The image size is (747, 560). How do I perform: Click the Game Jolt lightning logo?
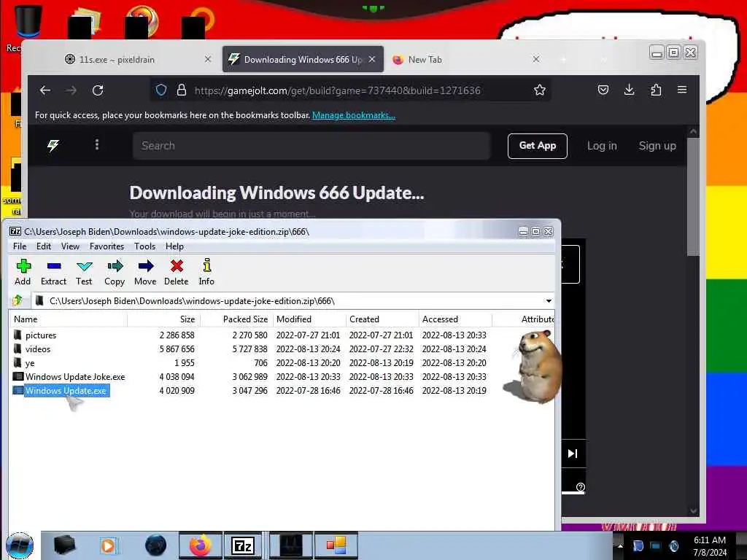coord(53,145)
